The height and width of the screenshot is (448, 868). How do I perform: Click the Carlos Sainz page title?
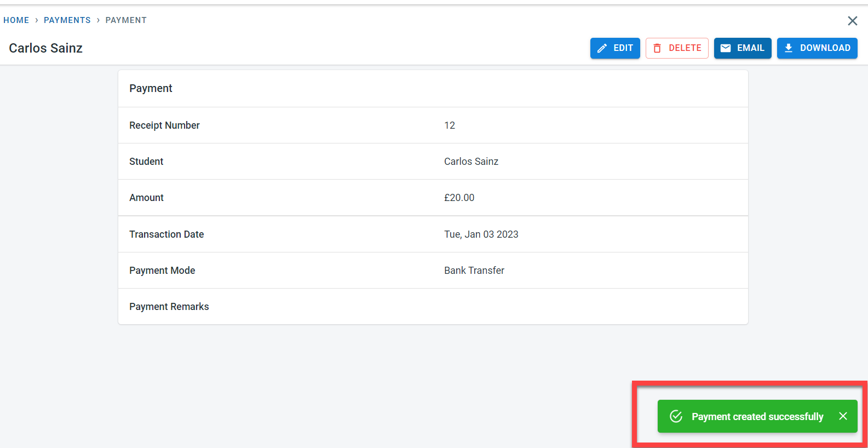coord(46,48)
